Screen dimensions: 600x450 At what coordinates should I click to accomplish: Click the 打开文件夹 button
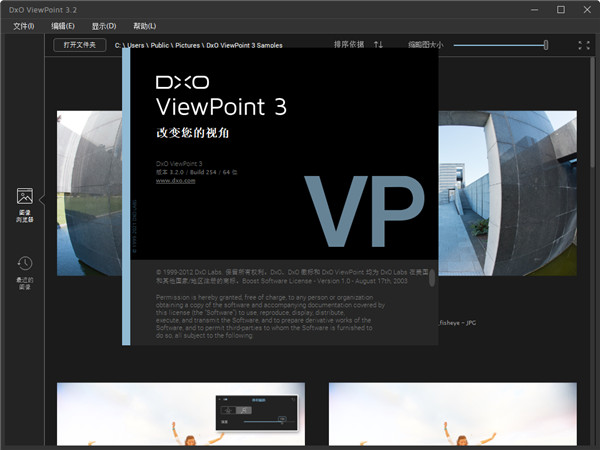click(x=80, y=45)
